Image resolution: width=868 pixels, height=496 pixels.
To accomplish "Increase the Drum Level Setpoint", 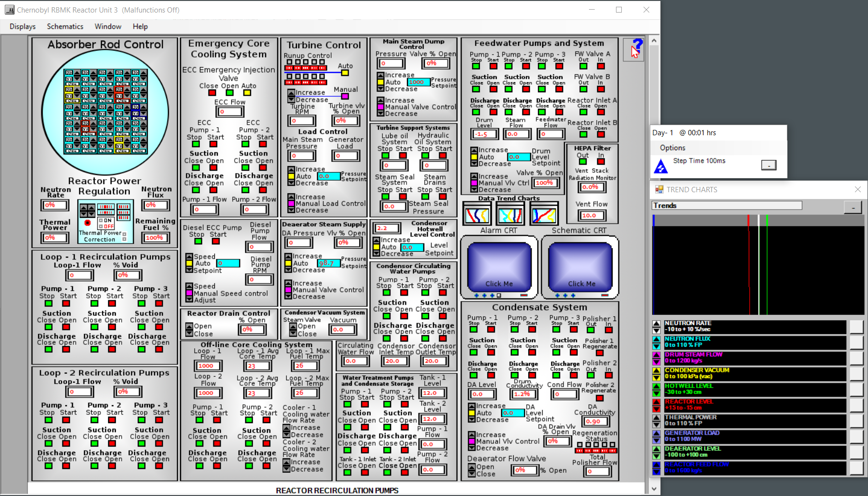I will click(474, 150).
